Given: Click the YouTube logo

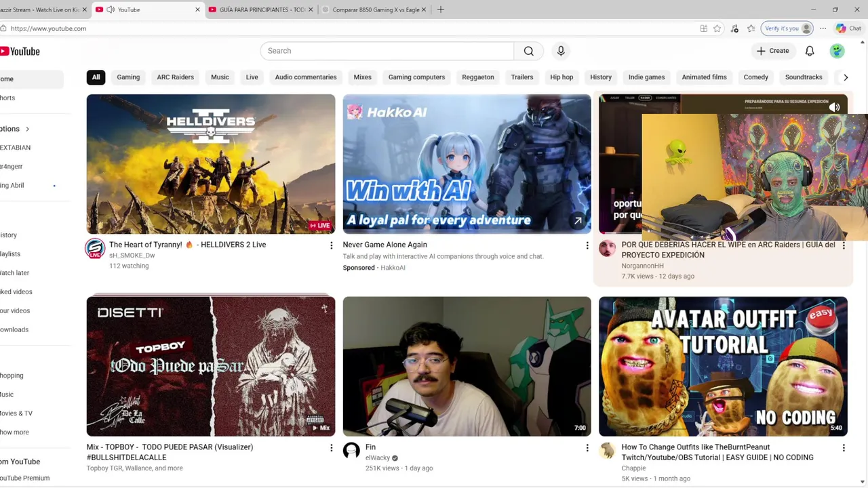Looking at the screenshot, I should tap(20, 52).
